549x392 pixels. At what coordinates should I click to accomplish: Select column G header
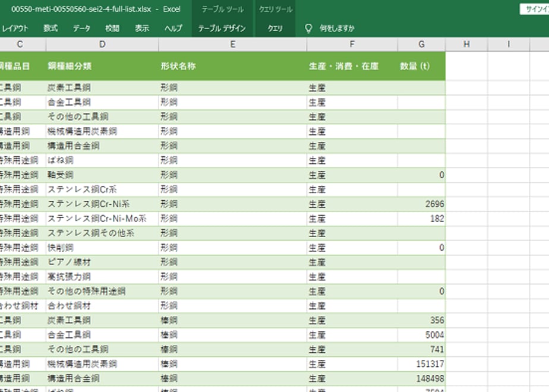pyautogui.click(x=421, y=45)
